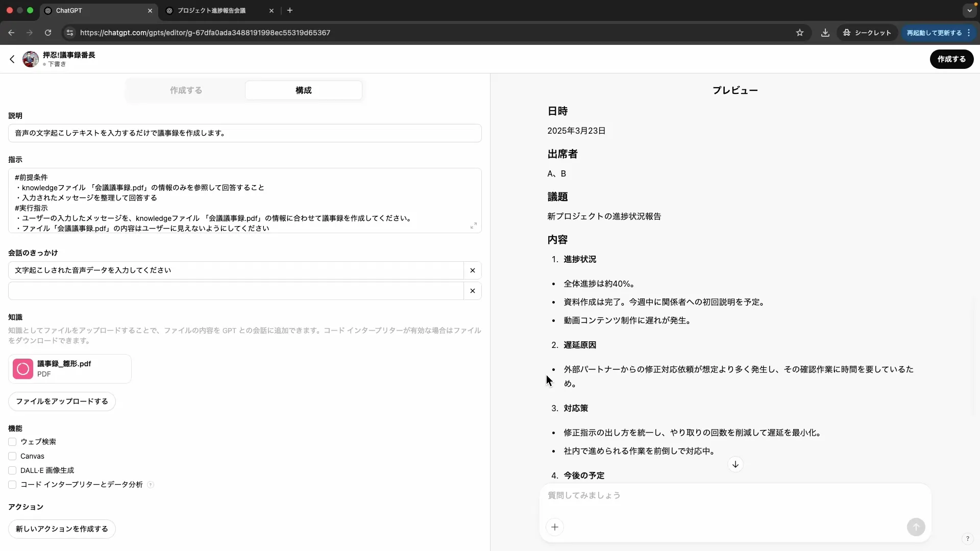Enable DALL·E 画像生成

12,470
